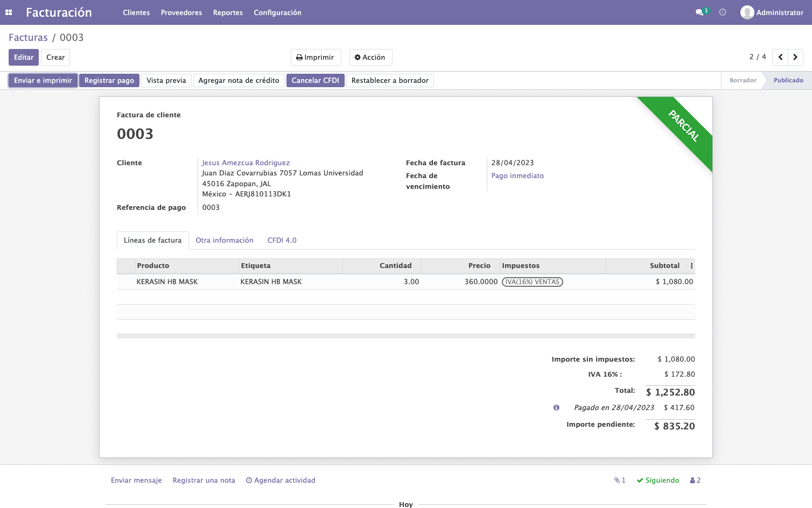812x508 pixels.
Task: Click Enviar e imprimir button
Action: 43,81
